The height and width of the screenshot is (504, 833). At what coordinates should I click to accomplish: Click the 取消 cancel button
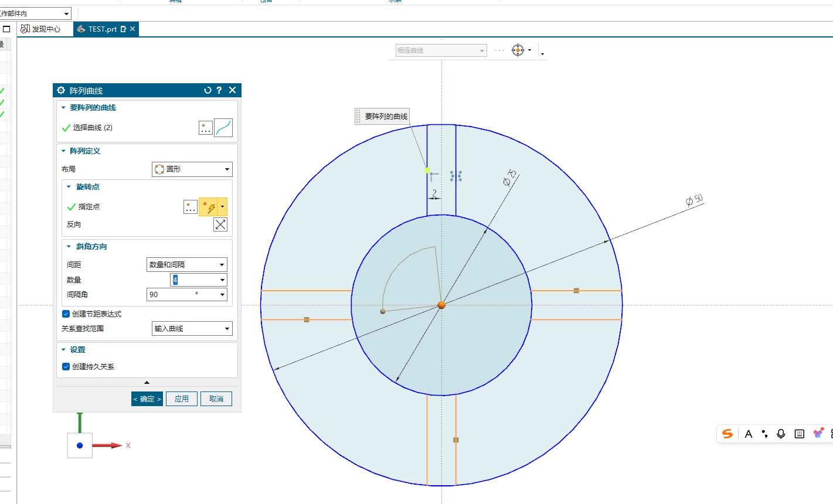(216, 399)
